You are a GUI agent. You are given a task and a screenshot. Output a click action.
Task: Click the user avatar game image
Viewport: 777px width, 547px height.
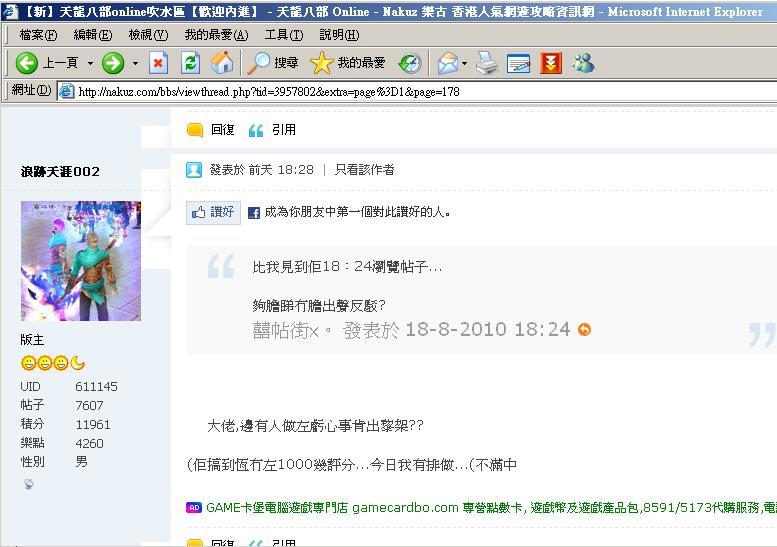pyautogui.click(x=81, y=261)
